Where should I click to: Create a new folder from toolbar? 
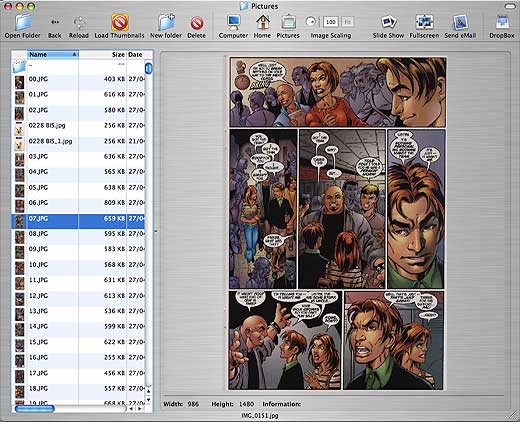pyautogui.click(x=166, y=22)
